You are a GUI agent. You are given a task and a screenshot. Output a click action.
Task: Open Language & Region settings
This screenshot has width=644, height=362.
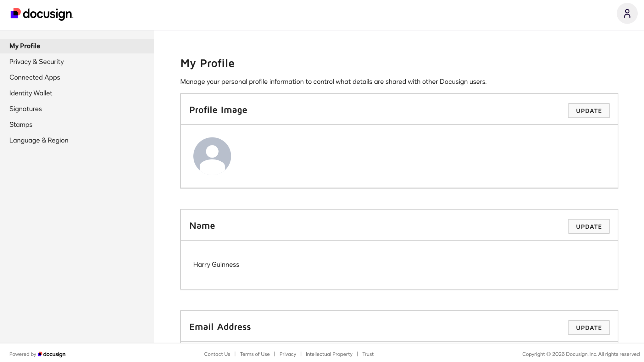(39, 140)
